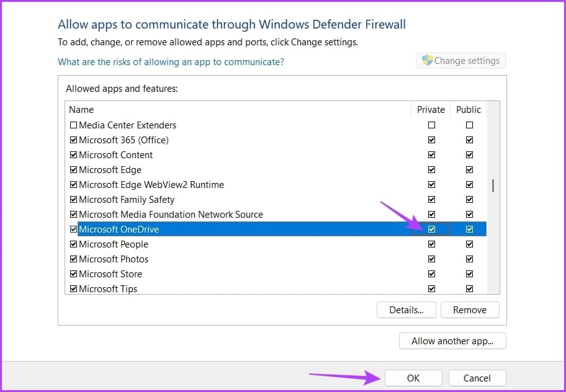
Task: Click the Change settings shield button
Action: tap(461, 61)
